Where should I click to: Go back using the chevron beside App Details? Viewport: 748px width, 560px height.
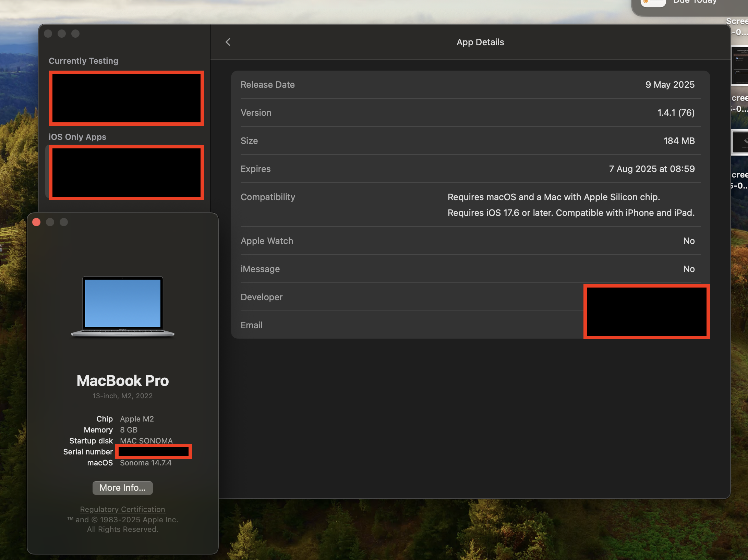click(x=228, y=42)
